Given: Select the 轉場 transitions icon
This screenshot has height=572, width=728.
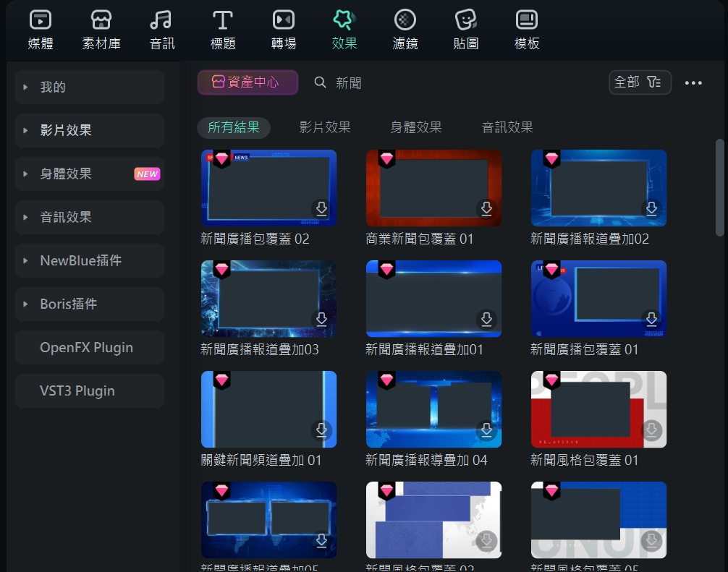Looking at the screenshot, I should pos(284,30).
